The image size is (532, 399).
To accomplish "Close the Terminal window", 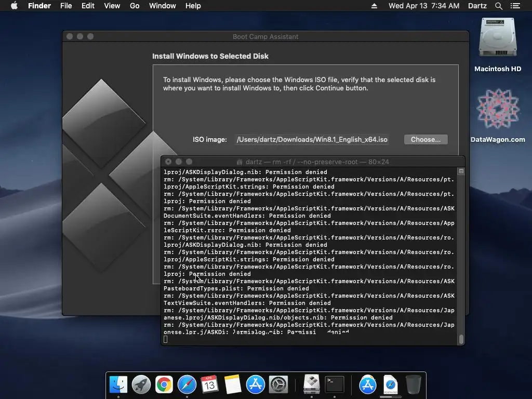I will [x=168, y=162].
